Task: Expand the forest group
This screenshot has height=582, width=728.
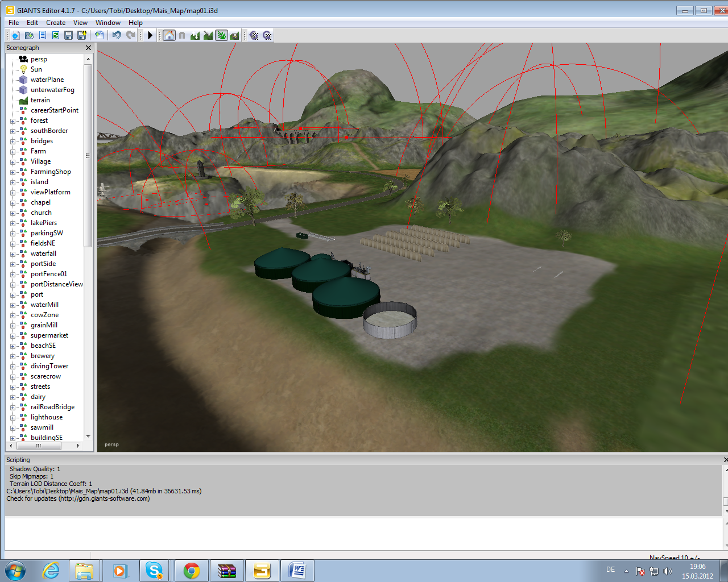Action: 13,121
